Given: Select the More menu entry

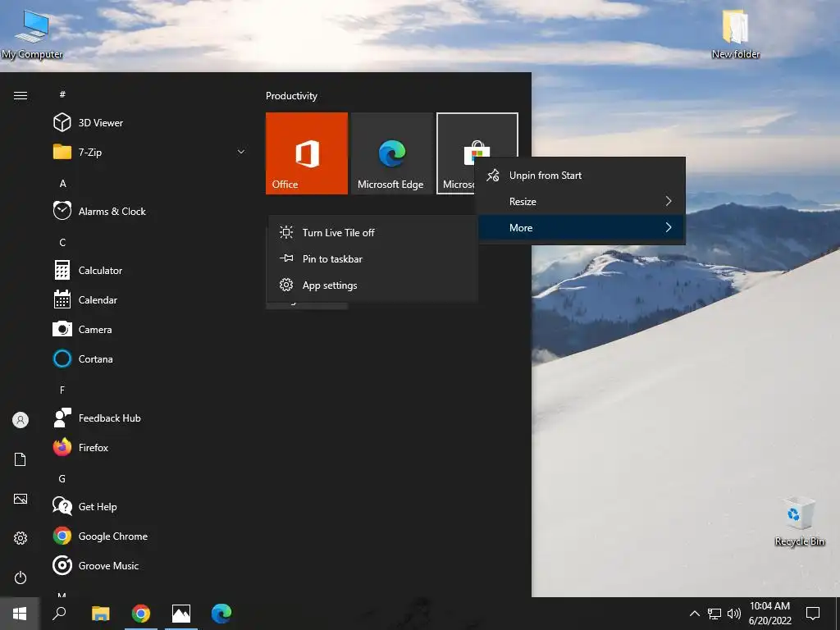Looking at the screenshot, I should click(581, 228).
